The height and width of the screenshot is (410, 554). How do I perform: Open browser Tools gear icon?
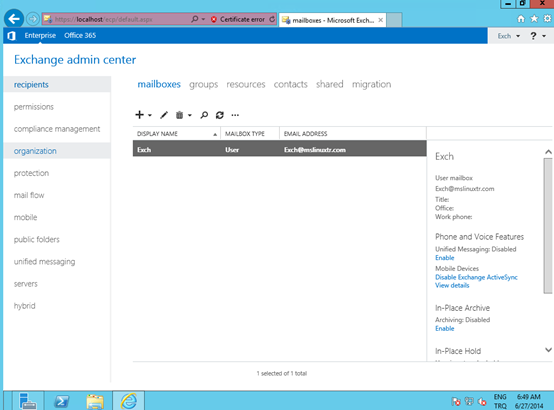click(547, 18)
